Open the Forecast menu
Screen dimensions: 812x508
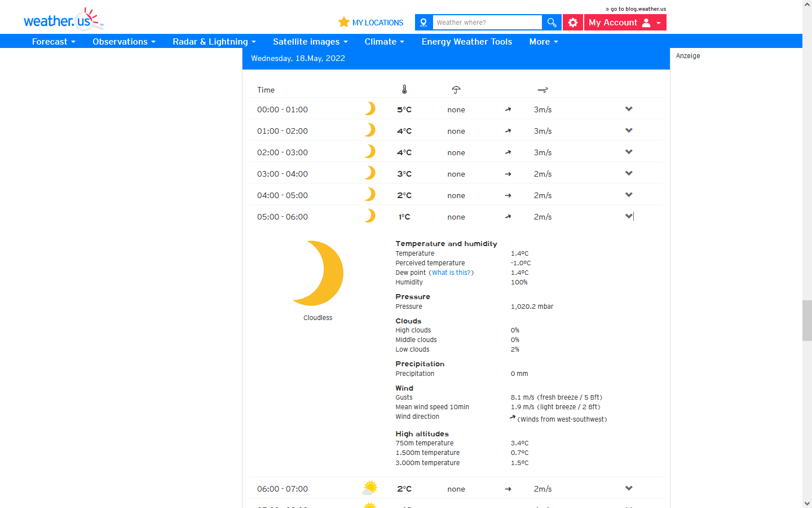54,41
